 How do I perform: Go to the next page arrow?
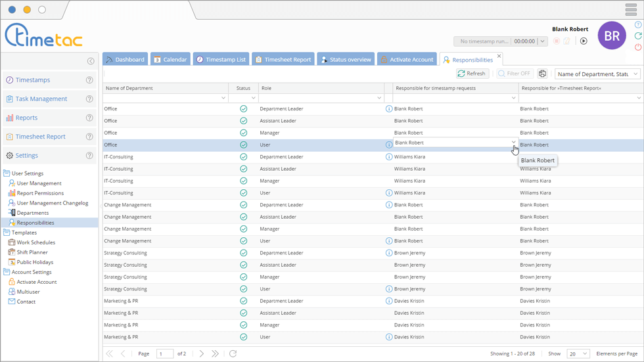pos(202,354)
